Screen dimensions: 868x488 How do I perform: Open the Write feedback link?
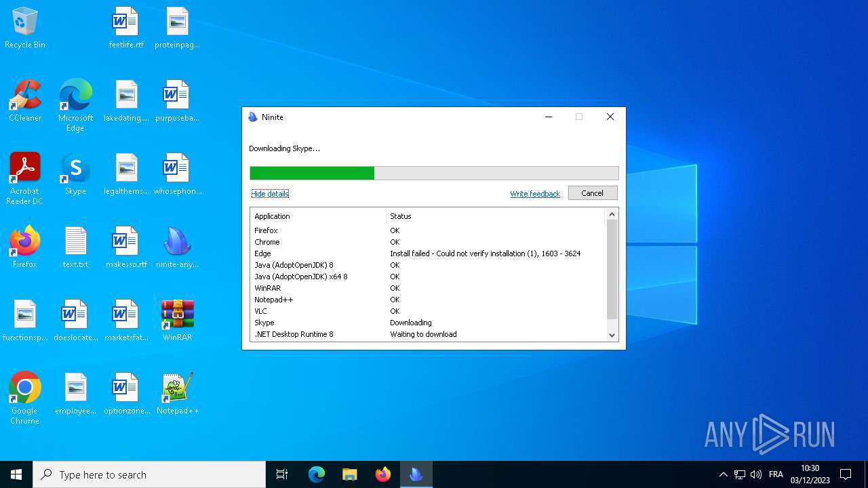click(x=535, y=194)
